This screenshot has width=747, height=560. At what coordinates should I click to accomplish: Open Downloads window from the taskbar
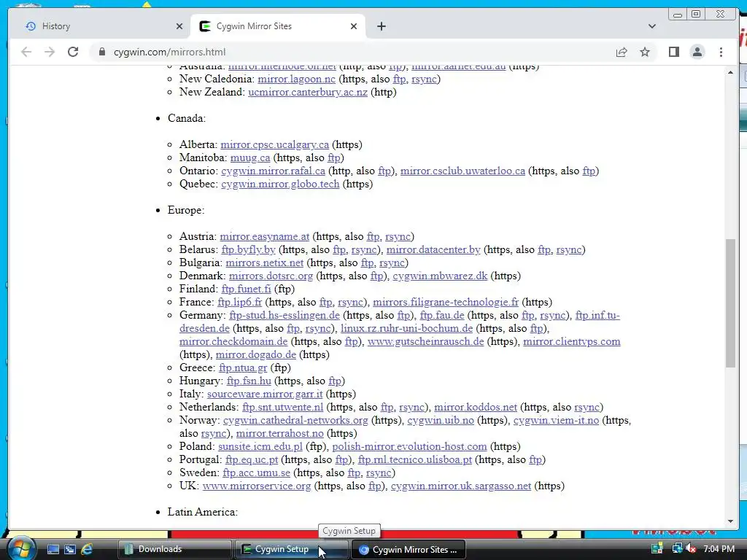174,549
